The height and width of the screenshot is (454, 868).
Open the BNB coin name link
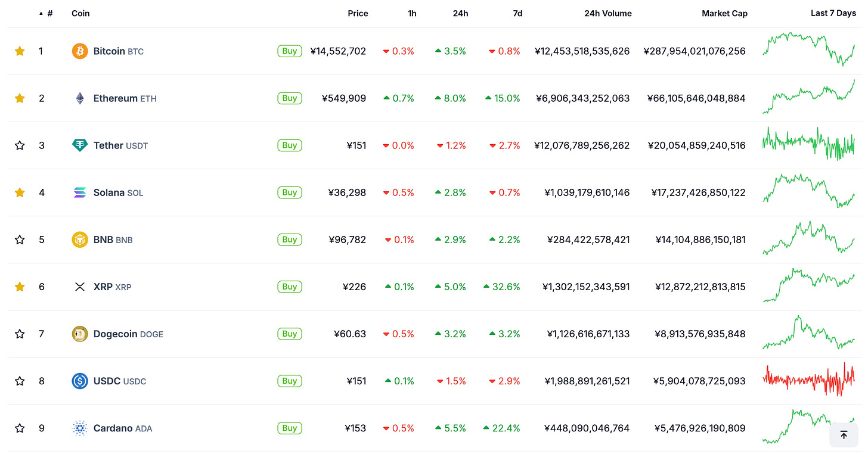click(113, 240)
